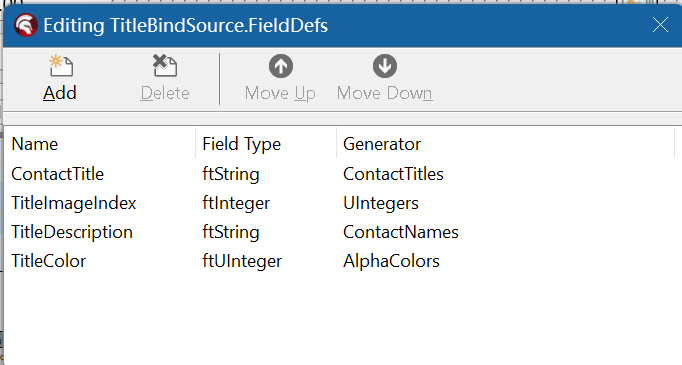The image size is (682, 365).
Task: Click the Move Up arrow icon
Action: [281, 66]
